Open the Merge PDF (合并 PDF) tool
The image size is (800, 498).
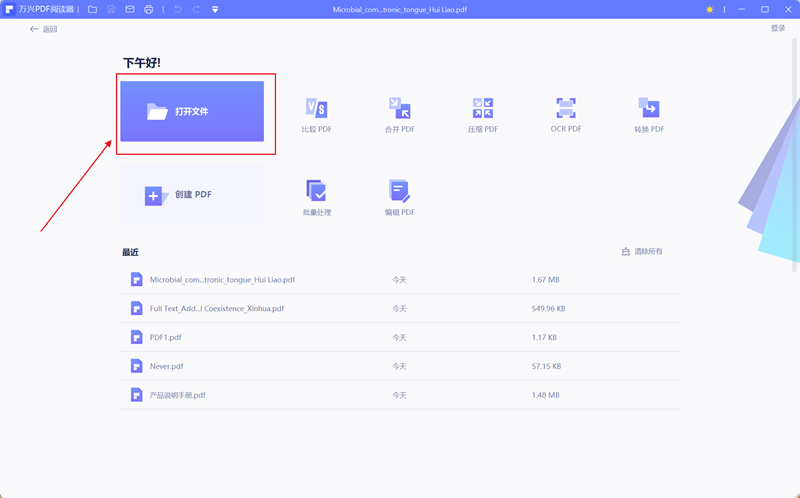coord(400,109)
